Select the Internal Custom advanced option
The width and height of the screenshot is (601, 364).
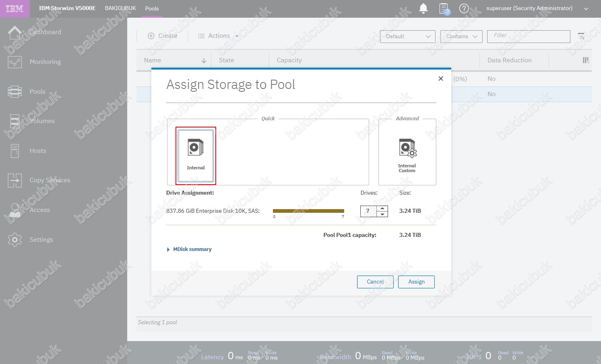(407, 156)
